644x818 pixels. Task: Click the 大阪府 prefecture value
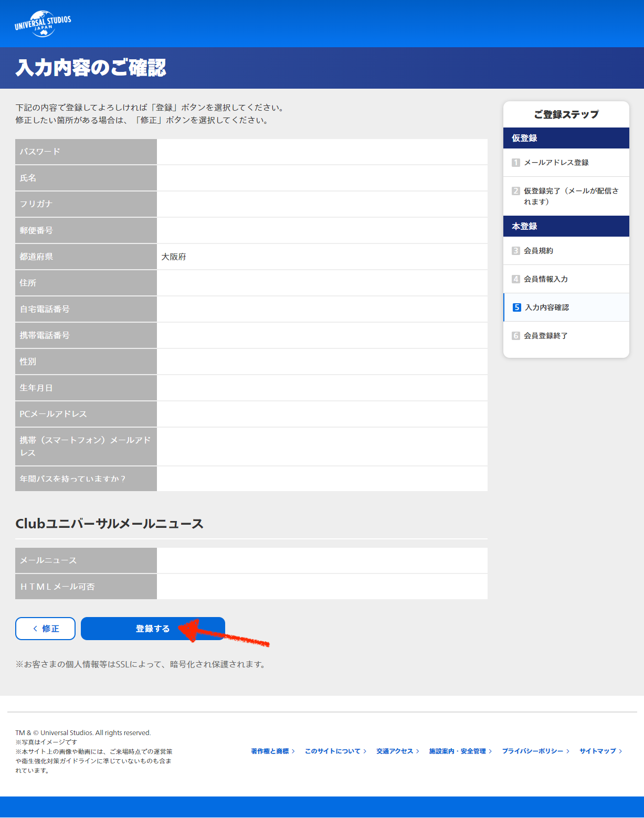point(174,257)
